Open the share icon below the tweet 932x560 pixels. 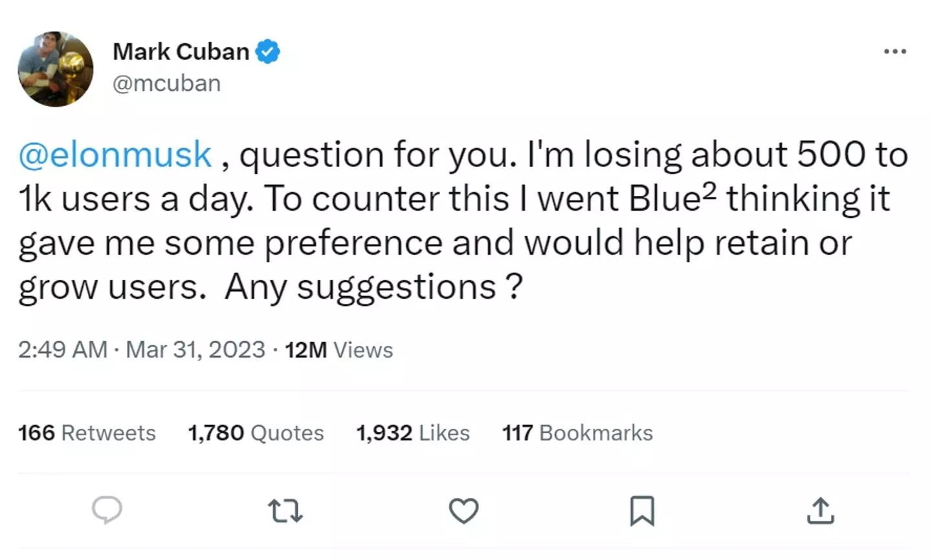[820, 511]
